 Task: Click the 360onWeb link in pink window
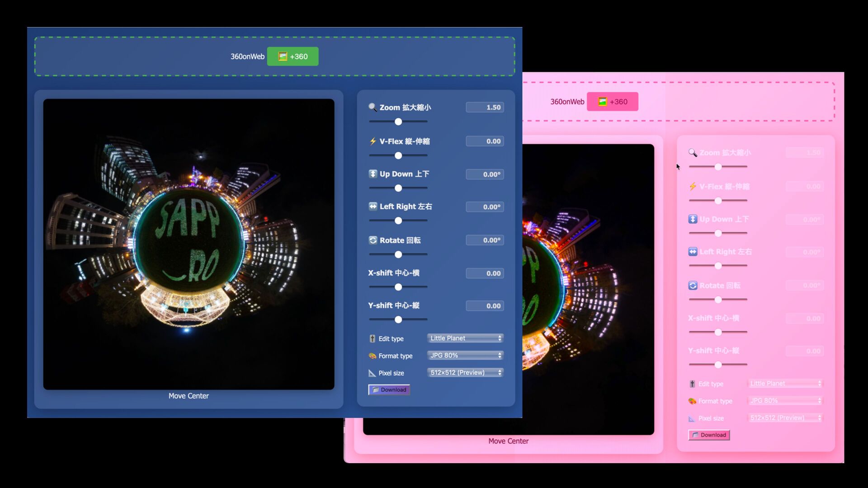click(x=567, y=102)
